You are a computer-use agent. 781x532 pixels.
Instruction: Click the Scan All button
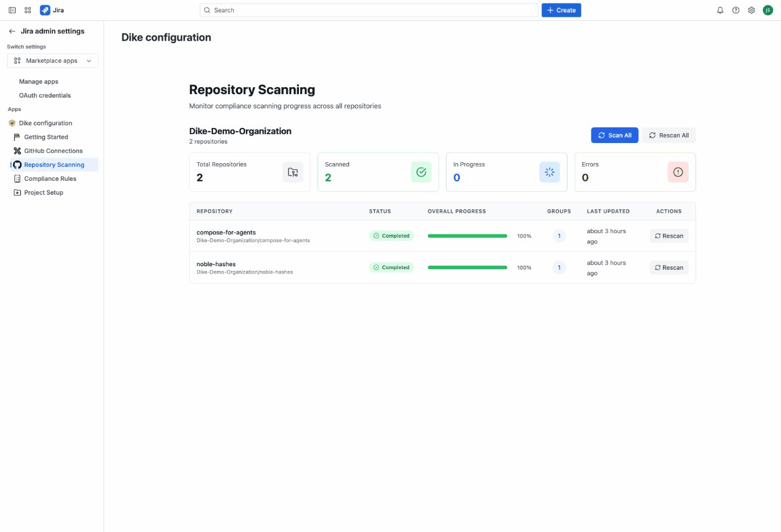pos(615,135)
